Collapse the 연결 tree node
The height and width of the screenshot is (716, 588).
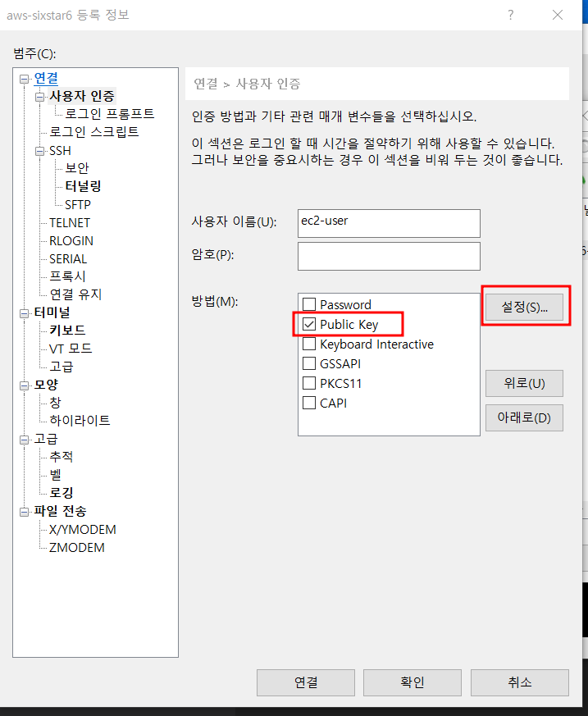tap(25, 79)
